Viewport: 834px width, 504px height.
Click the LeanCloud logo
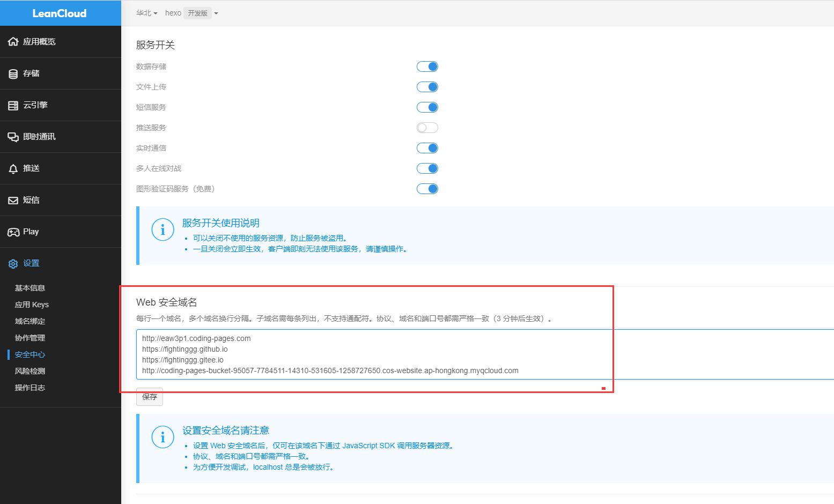(60, 13)
